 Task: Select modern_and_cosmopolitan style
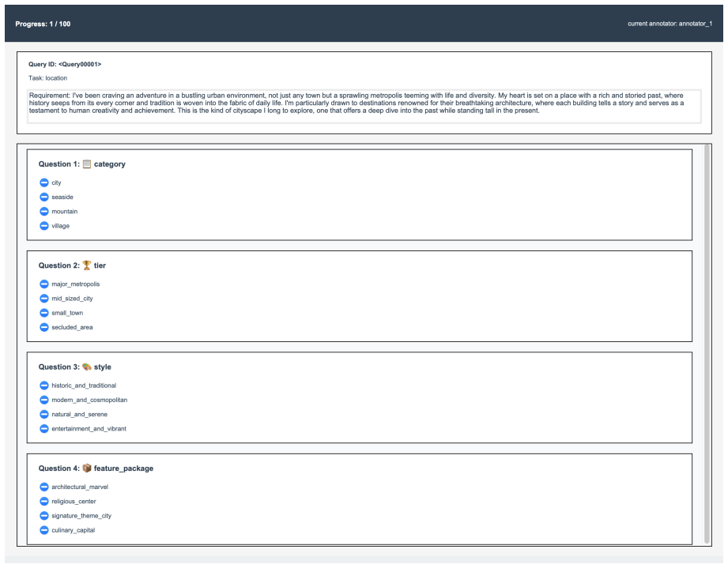44,400
